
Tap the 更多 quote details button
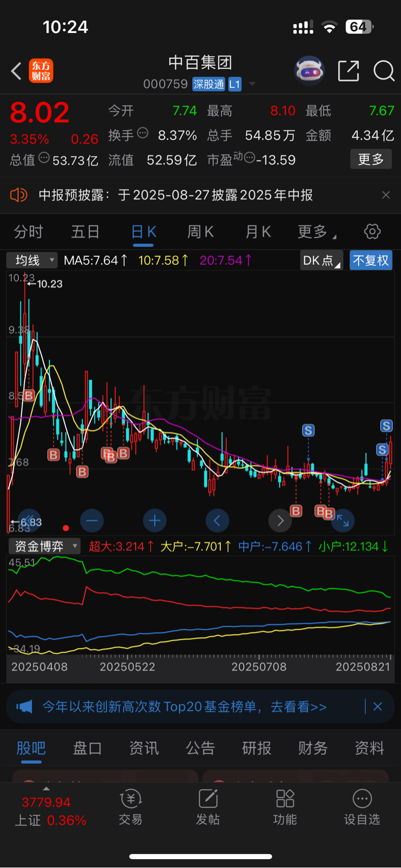(x=371, y=159)
